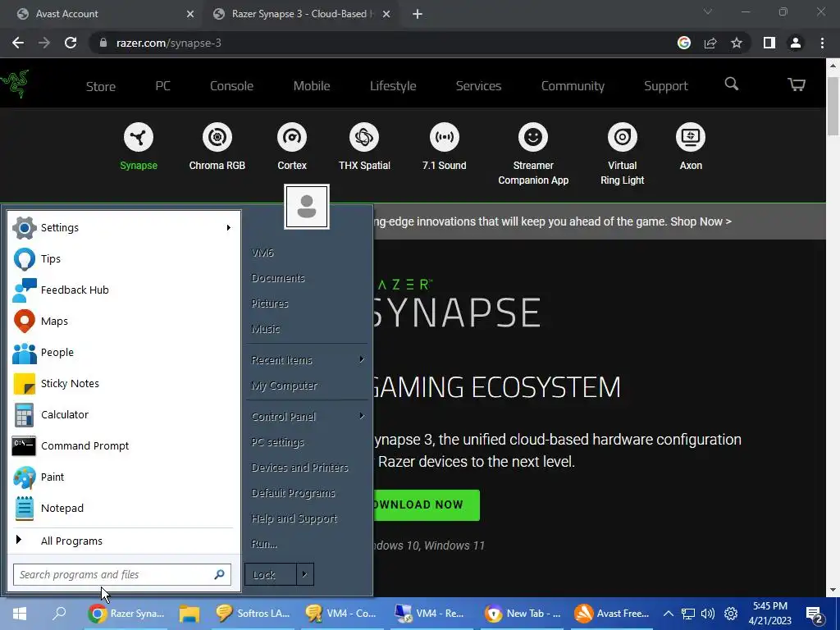The width and height of the screenshot is (840, 630).
Task: Switch to the Avast Account tab
Action: point(102,14)
